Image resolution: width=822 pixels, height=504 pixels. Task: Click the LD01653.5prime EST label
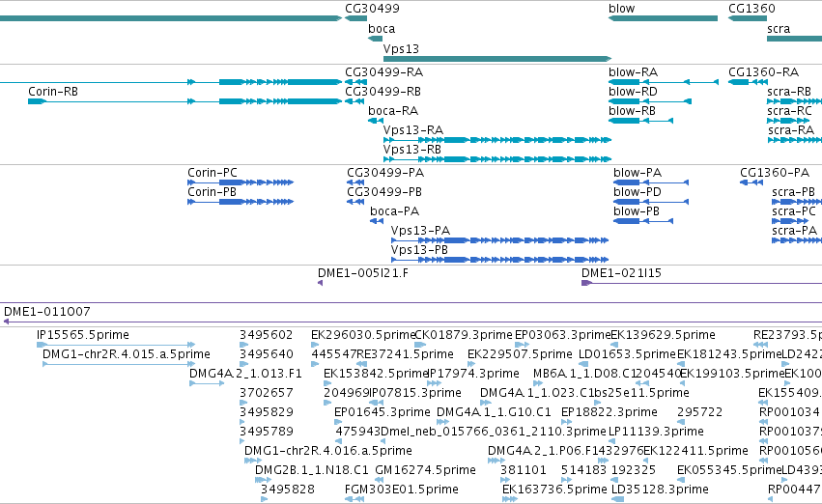[627, 354]
